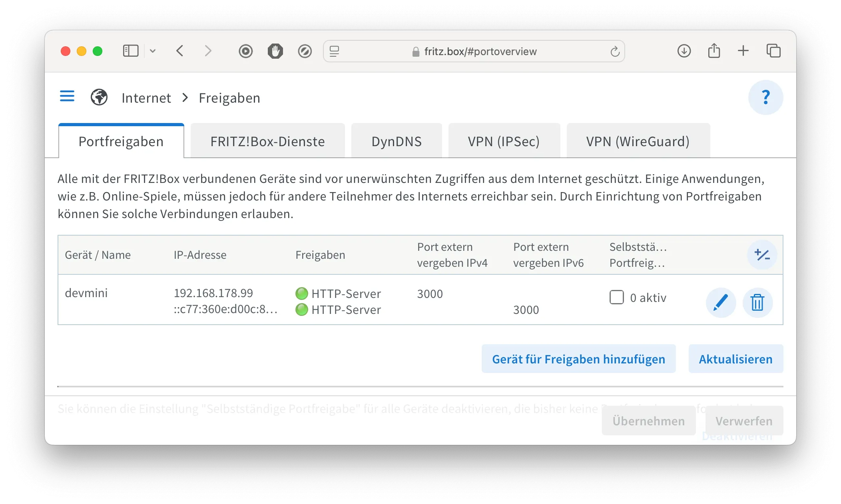Toggle the browser sidebar panel

[x=130, y=51]
